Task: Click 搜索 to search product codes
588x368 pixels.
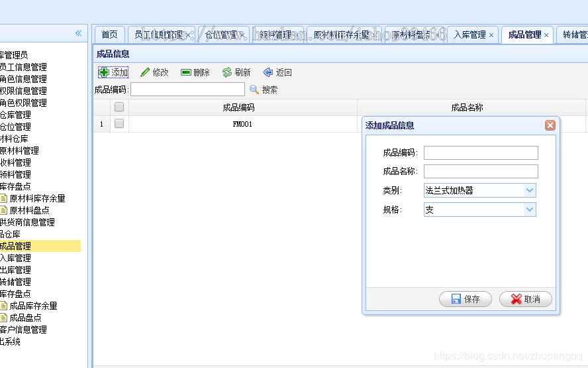Action: coord(269,90)
